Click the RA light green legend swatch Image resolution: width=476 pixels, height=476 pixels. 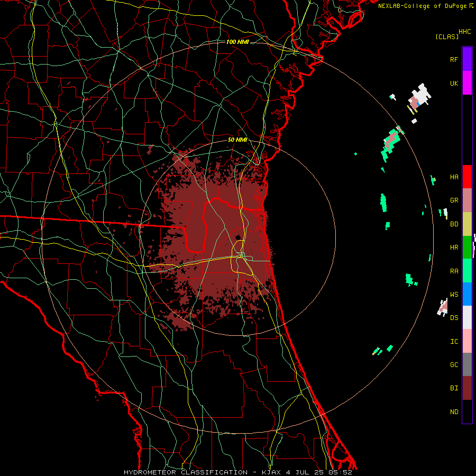[x=467, y=270]
